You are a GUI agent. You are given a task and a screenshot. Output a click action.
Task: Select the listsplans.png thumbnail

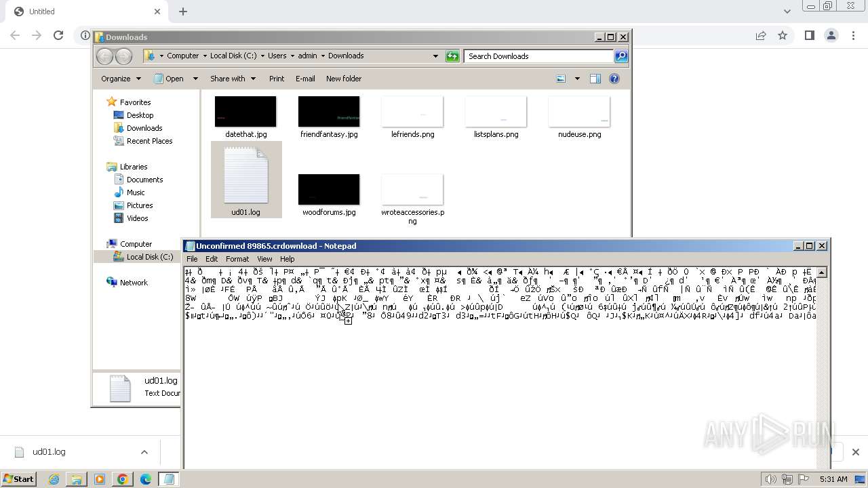496,112
